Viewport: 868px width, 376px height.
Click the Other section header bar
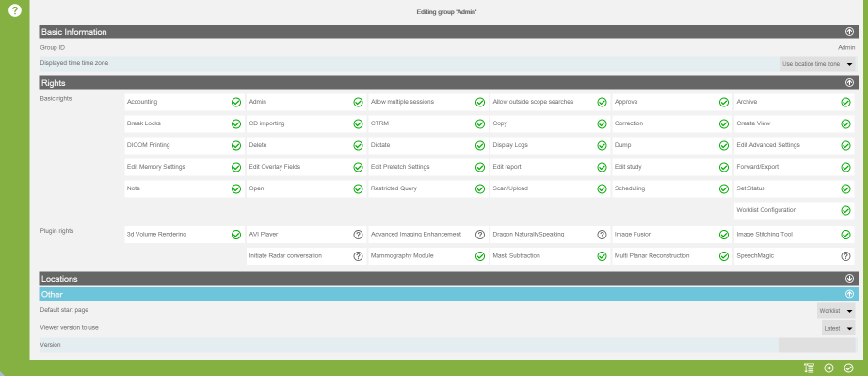[x=448, y=294]
